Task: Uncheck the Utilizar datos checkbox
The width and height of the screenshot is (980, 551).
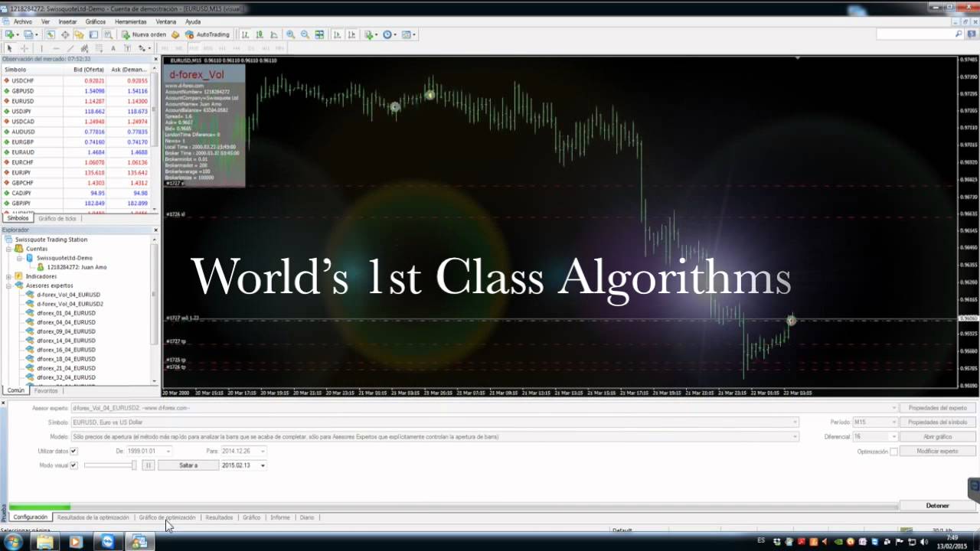Action: click(73, 451)
